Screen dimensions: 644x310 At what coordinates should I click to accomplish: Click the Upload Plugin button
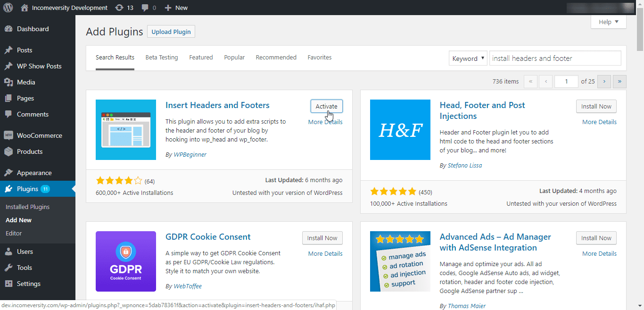[x=171, y=32]
